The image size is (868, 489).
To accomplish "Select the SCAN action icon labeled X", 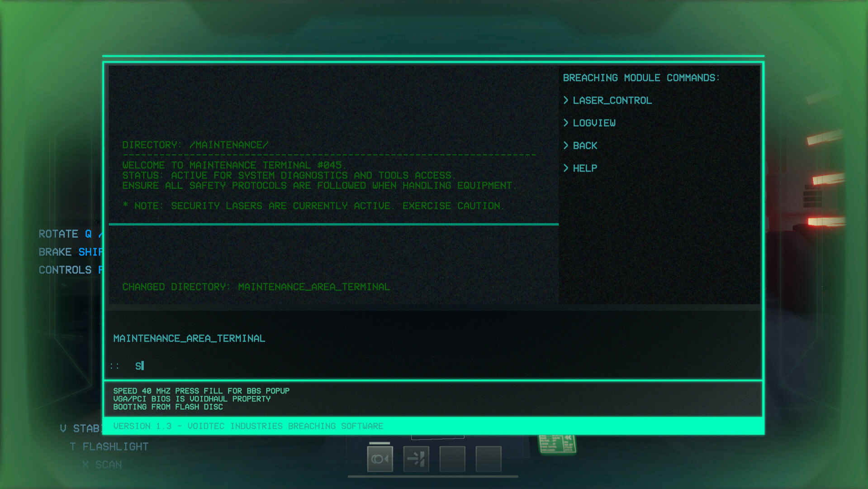I will point(101,464).
